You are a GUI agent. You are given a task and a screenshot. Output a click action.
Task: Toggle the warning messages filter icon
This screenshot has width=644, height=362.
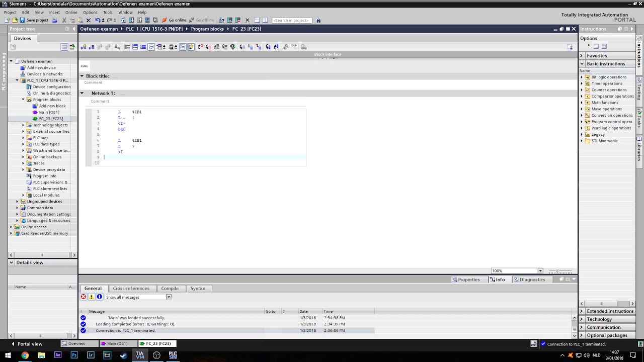pos(92,297)
